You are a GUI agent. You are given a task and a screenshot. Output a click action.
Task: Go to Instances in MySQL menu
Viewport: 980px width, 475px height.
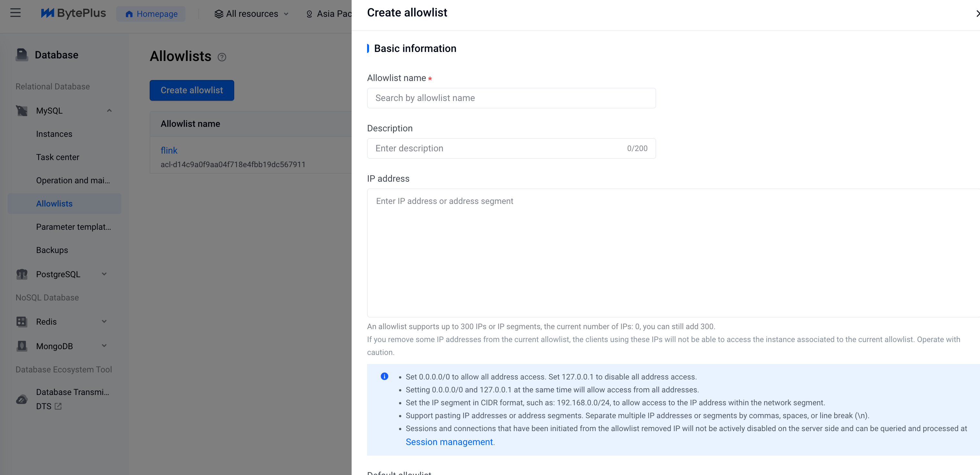(x=54, y=134)
